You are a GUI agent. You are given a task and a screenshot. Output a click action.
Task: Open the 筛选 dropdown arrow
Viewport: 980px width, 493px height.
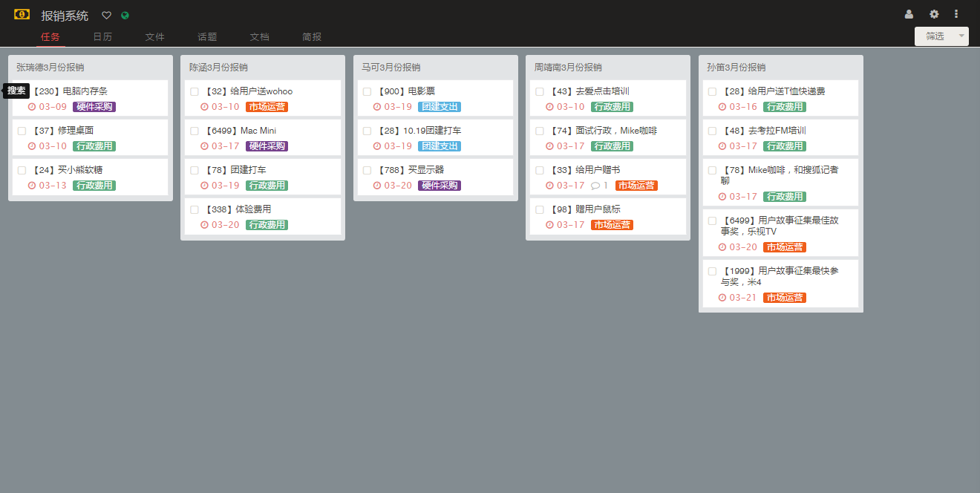(x=961, y=36)
